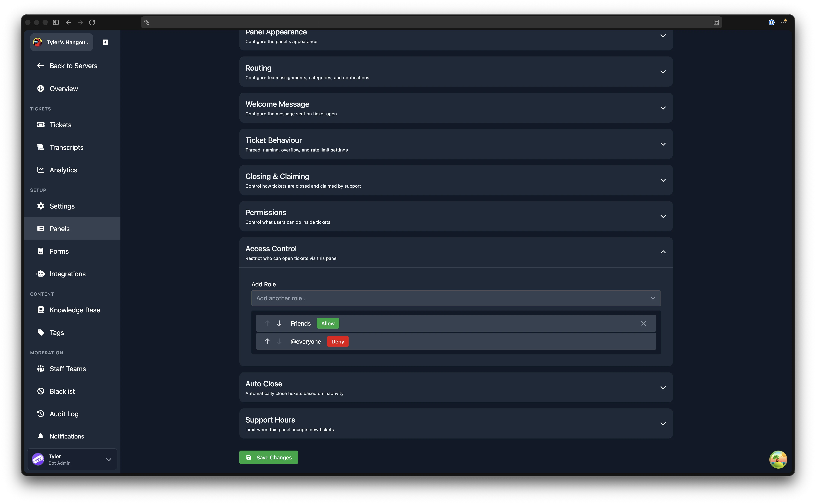Open Analytics in the sidebar

[72, 170]
